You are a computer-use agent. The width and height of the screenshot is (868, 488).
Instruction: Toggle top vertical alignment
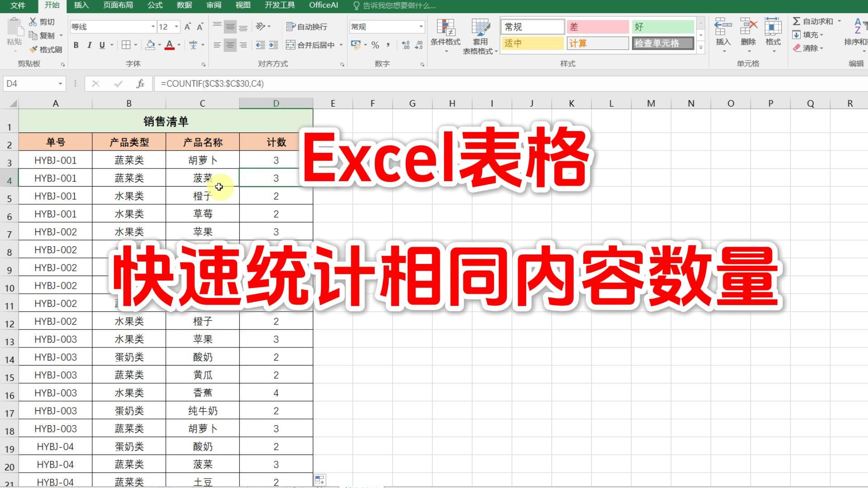coord(217,27)
